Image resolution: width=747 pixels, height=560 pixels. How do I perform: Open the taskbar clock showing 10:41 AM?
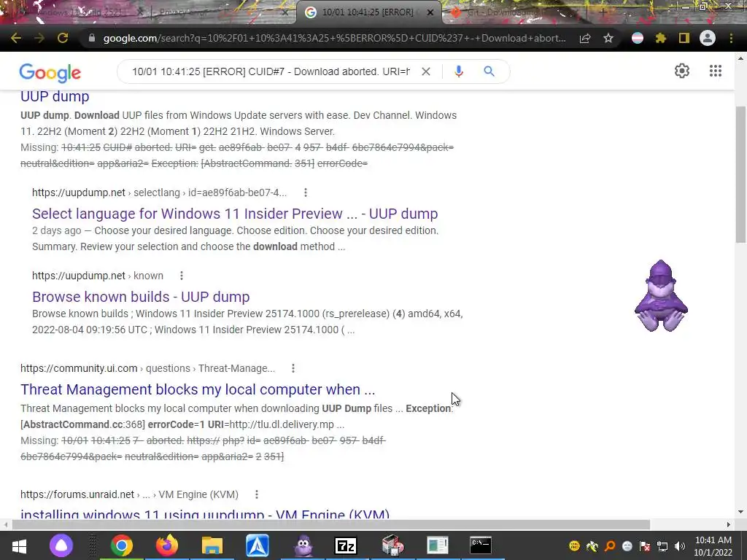713,546
